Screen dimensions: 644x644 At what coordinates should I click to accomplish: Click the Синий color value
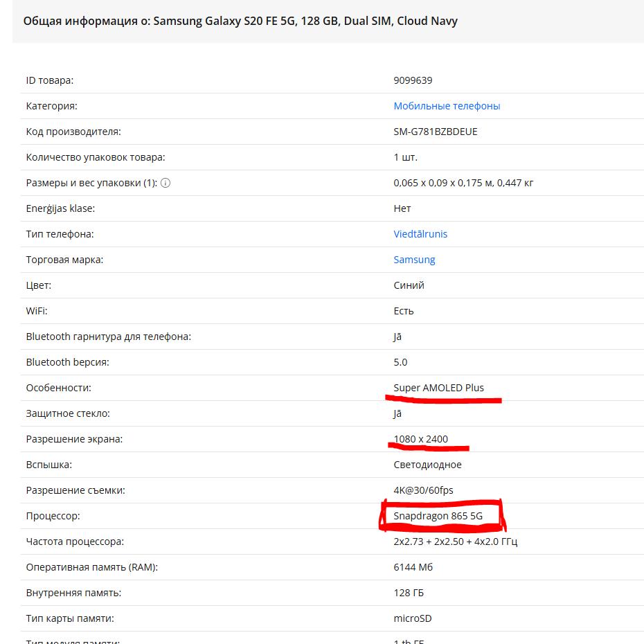click(409, 285)
